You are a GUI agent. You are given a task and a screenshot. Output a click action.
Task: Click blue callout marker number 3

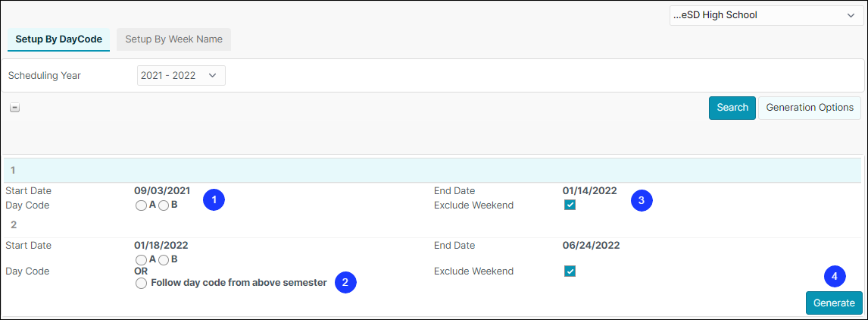click(642, 201)
